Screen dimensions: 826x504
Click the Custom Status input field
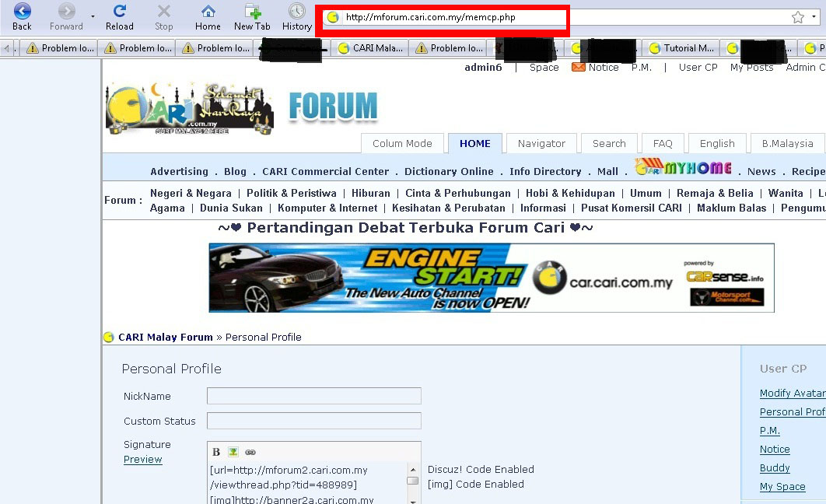(x=314, y=421)
